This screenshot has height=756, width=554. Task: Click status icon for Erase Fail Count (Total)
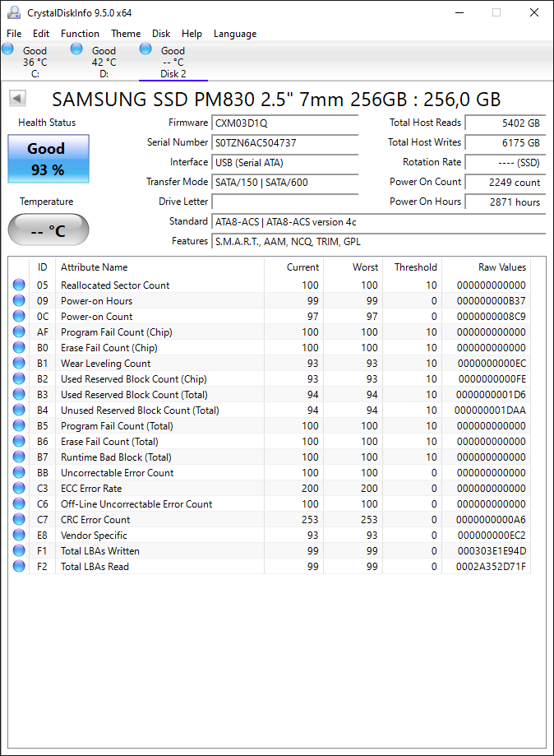(19, 441)
